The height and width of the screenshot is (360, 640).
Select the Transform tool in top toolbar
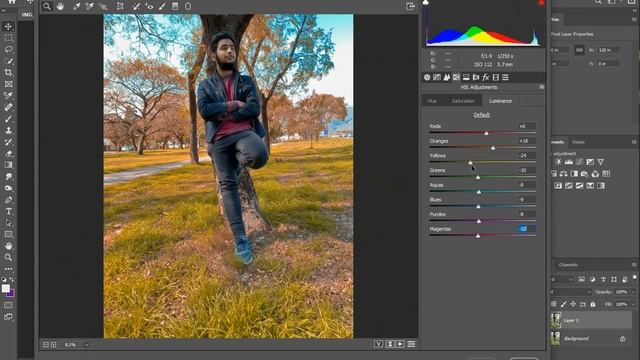120,6
